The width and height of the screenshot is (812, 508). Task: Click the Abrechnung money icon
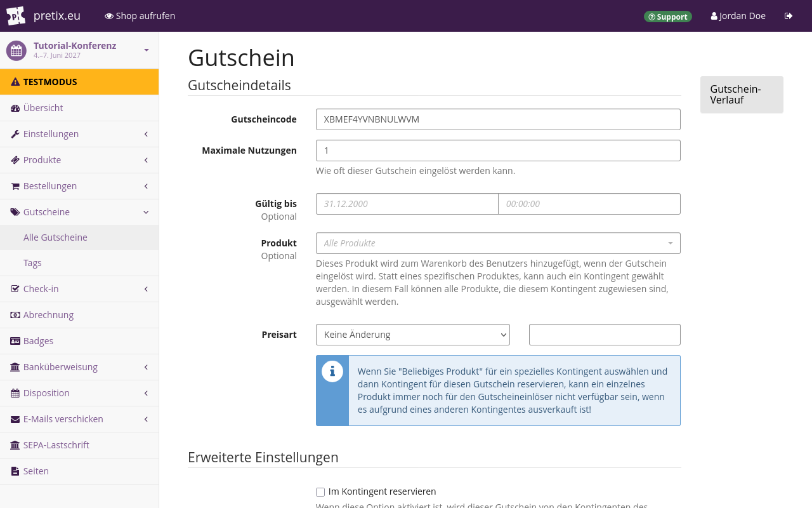coord(15,315)
